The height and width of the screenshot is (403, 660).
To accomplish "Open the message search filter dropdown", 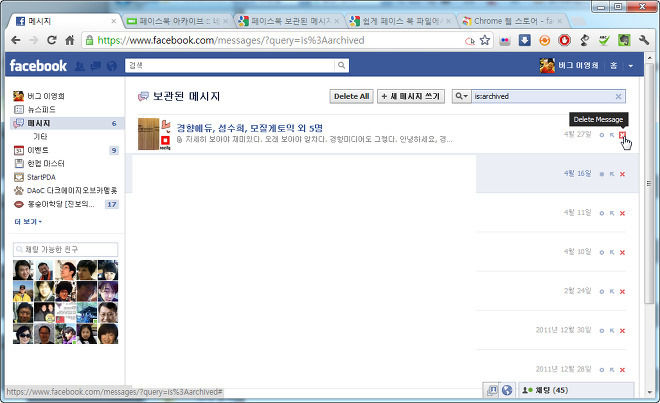I will tap(461, 96).
